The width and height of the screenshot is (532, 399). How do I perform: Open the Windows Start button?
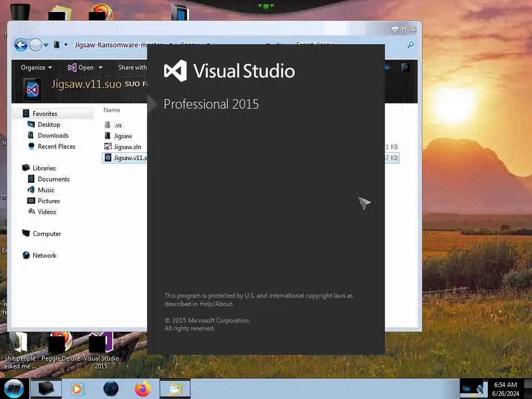(x=14, y=389)
